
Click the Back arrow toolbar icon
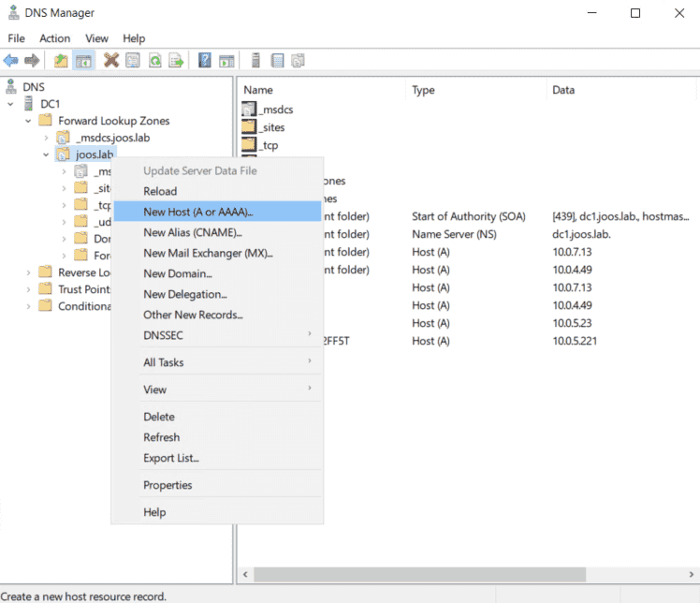10,60
